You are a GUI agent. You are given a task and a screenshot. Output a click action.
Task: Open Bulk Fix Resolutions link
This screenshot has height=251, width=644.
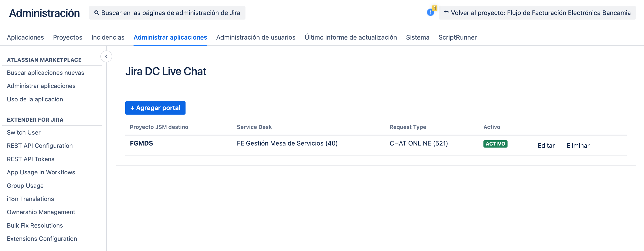click(35, 225)
